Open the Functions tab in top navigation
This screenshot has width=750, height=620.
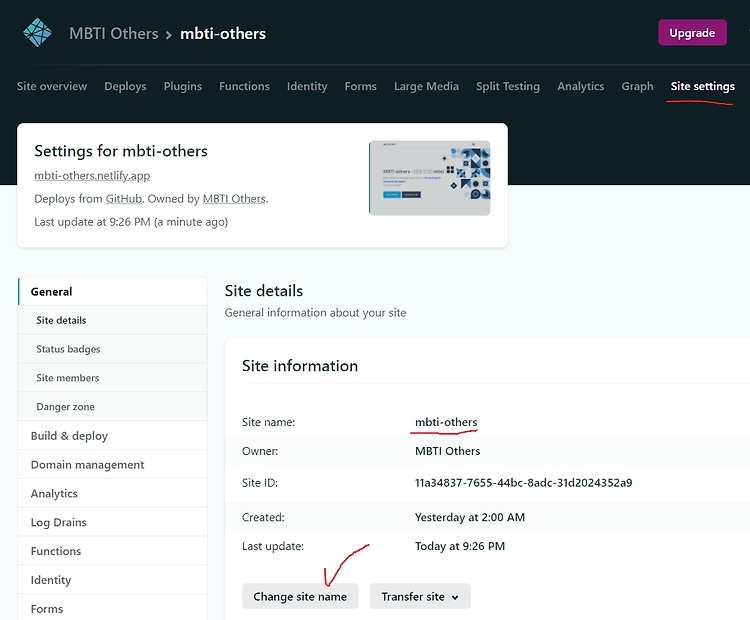pyautogui.click(x=244, y=86)
